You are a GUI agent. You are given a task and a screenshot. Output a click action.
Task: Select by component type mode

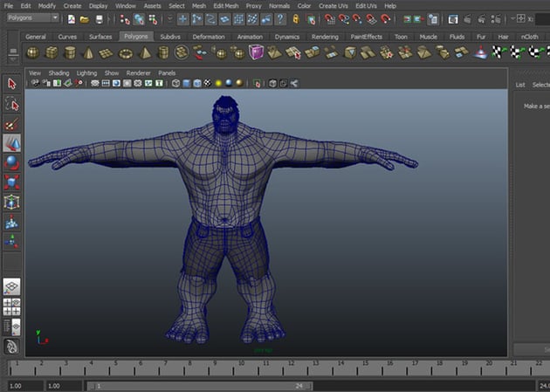(x=153, y=19)
